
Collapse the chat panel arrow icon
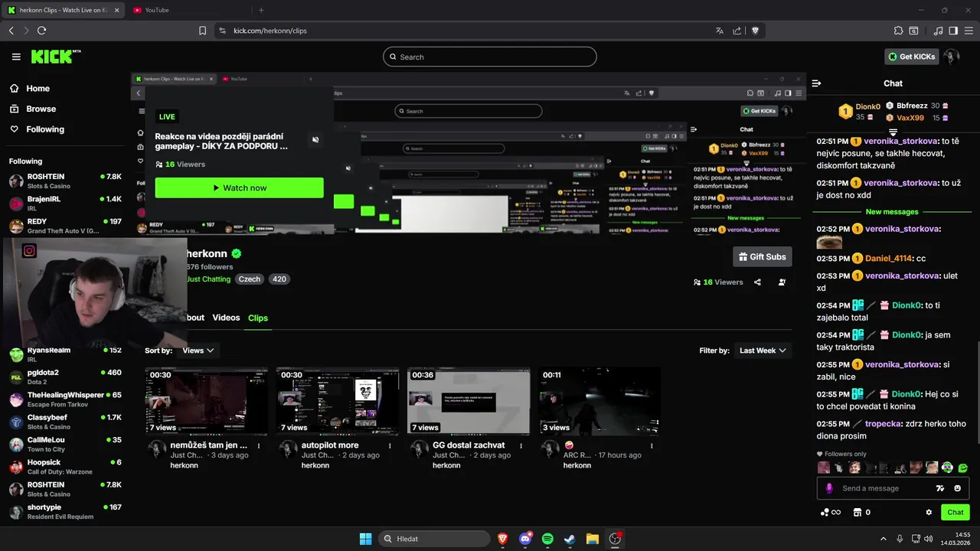tap(816, 83)
